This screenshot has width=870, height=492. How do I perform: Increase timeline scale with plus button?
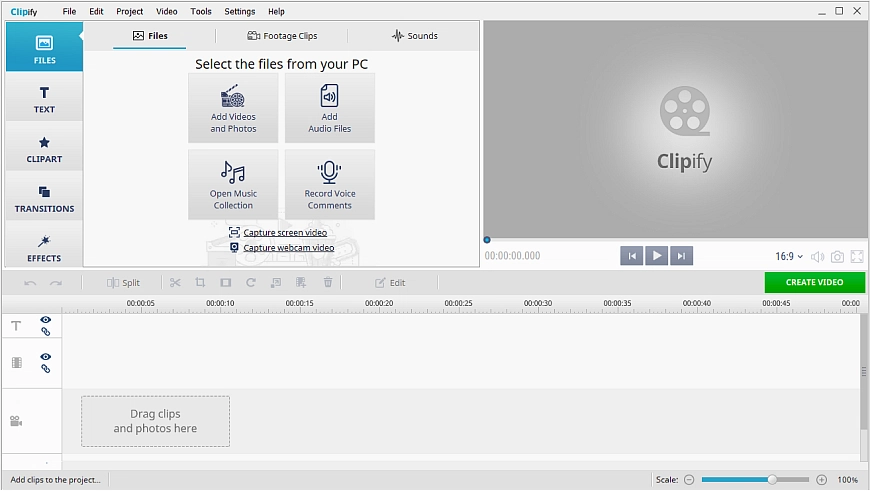point(822,480)
